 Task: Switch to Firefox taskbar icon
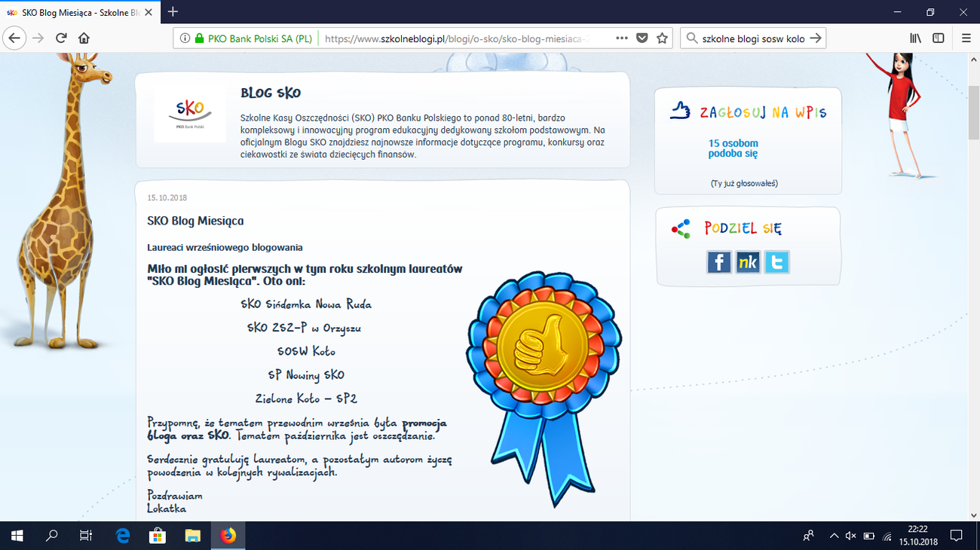228,536
